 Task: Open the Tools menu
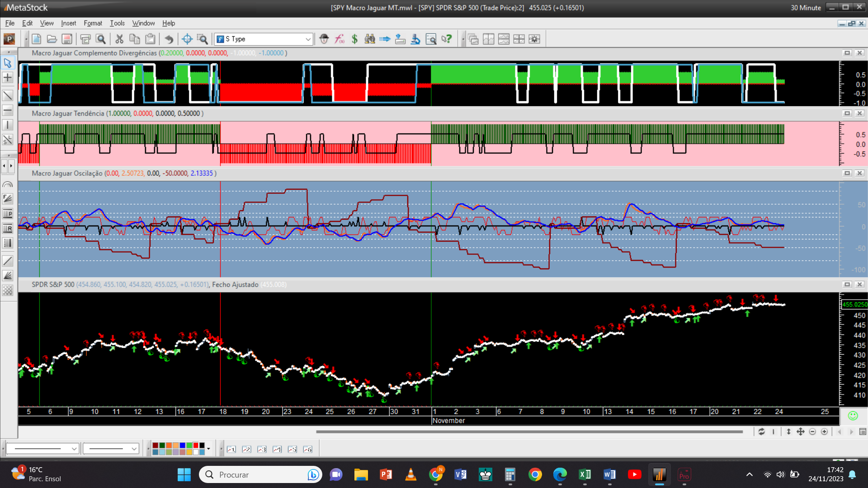[117, 23]
